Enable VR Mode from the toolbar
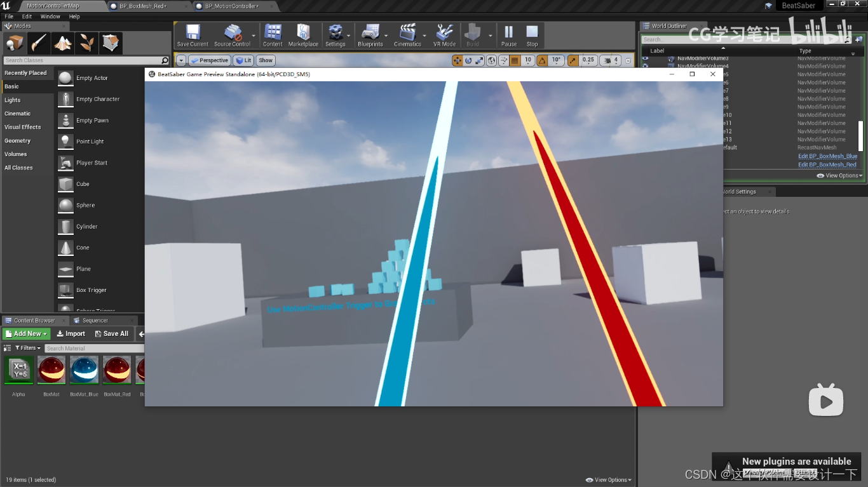The height and width of the screenshot is (487, 868). click(444, 36)
